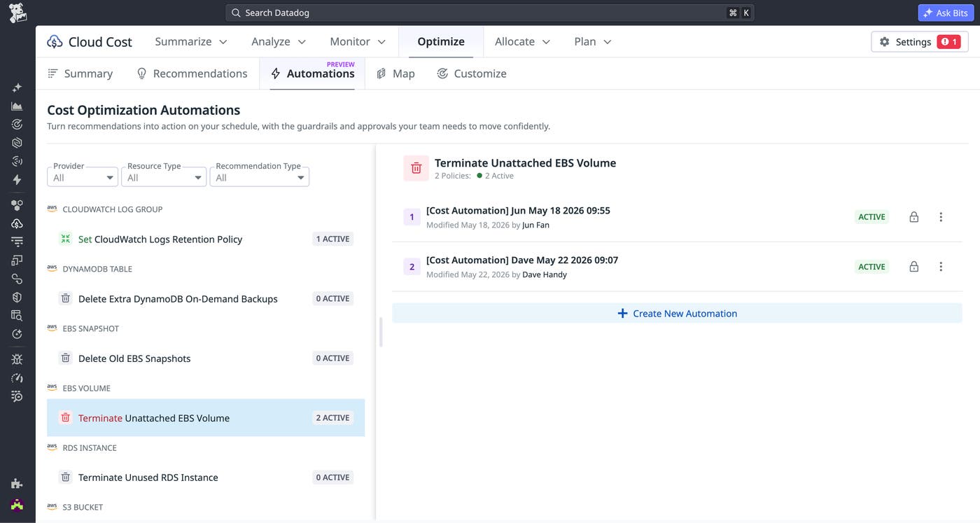Select the Automations tab
The image size is (980, 523).
click(312, 74)
